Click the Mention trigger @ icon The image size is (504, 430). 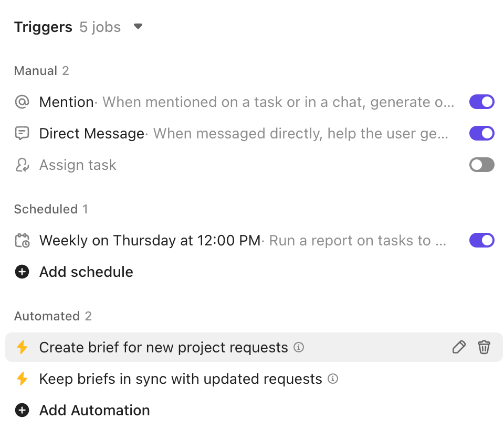[x=22, y=102]
